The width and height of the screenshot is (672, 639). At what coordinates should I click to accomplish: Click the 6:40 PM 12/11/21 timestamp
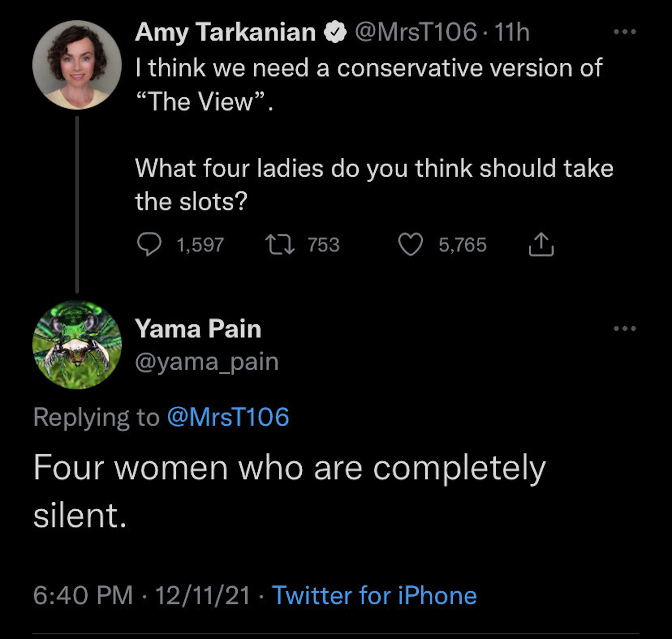click(x=141, y=595)
